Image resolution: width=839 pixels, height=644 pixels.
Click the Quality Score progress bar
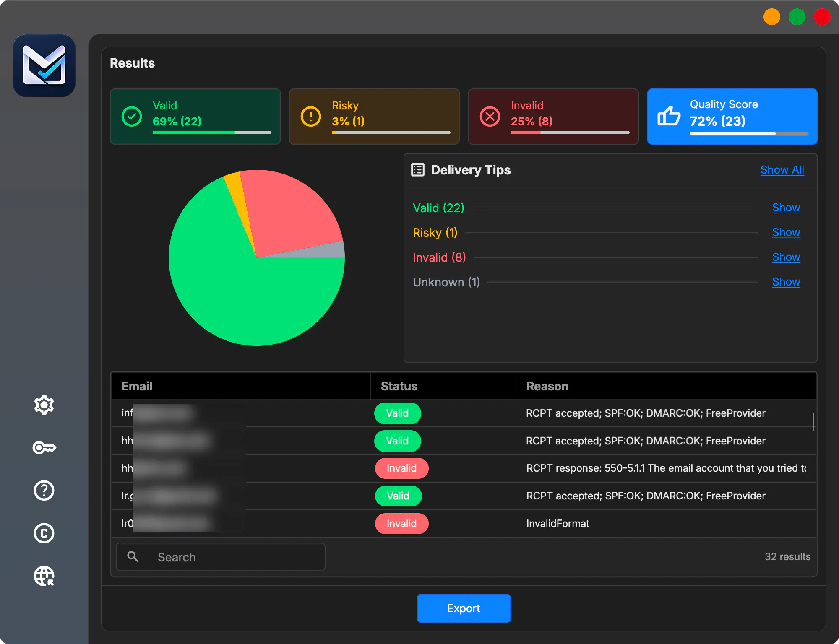[749, 134]
